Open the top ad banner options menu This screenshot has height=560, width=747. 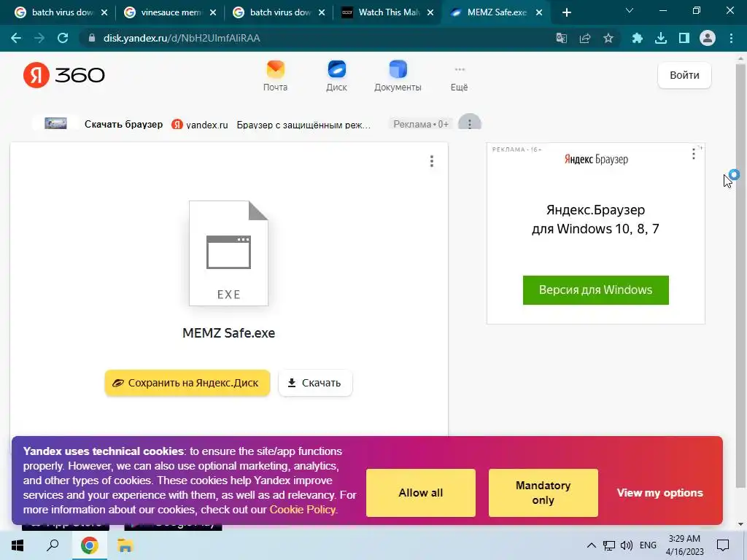(470, 124)
